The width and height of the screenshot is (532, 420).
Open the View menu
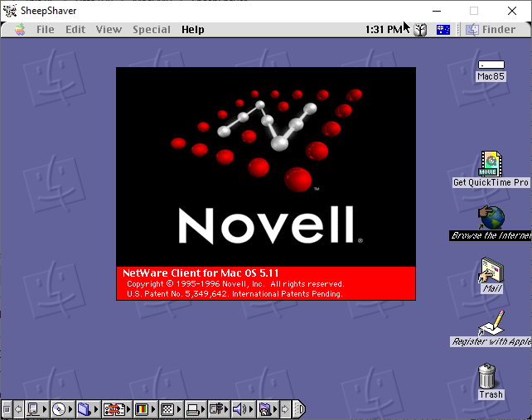coord(109,30)
